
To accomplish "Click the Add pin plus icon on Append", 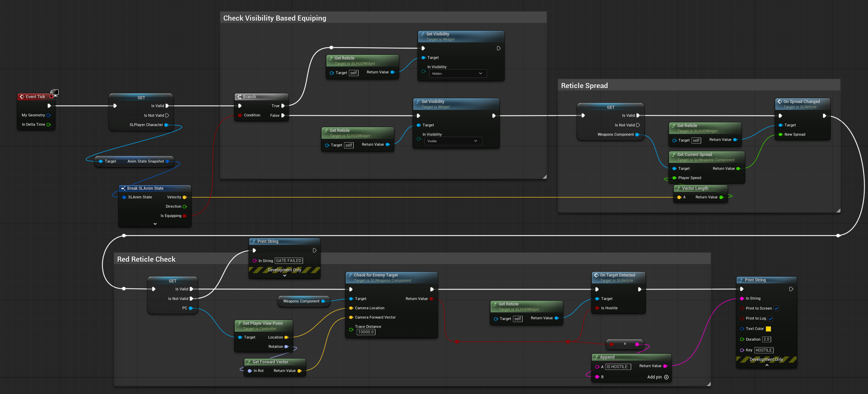I will pyautogui.click(x=666, y=377).
